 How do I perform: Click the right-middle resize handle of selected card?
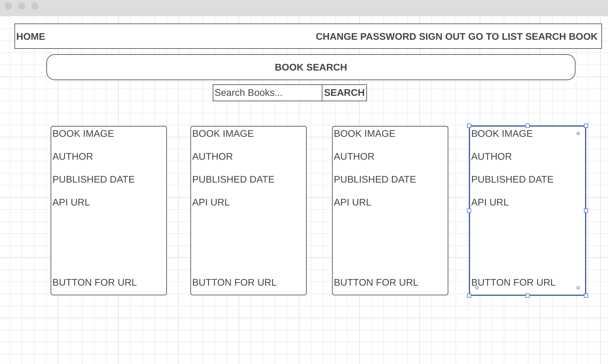pos(586,211)
